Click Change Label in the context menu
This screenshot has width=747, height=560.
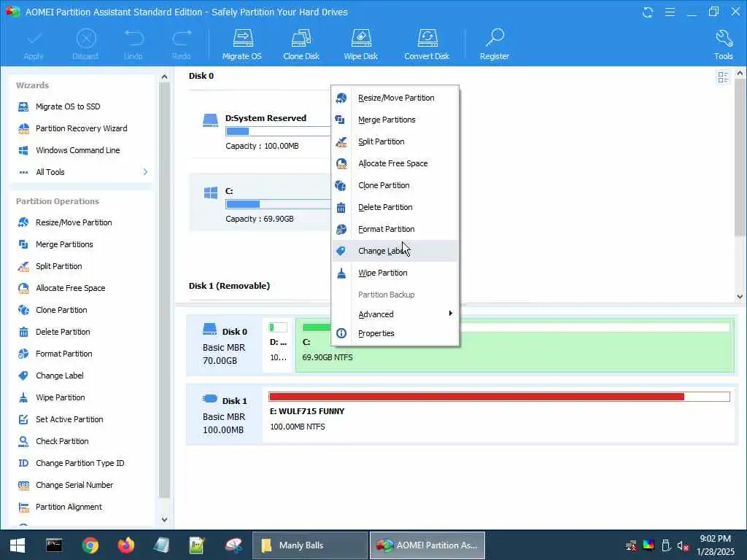click(x=395, y=251)
